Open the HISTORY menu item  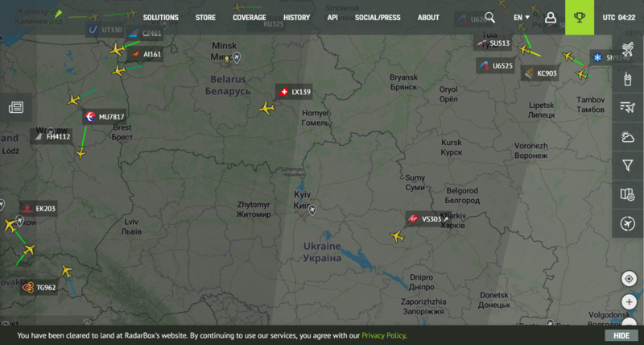click(x=296, y=17)
